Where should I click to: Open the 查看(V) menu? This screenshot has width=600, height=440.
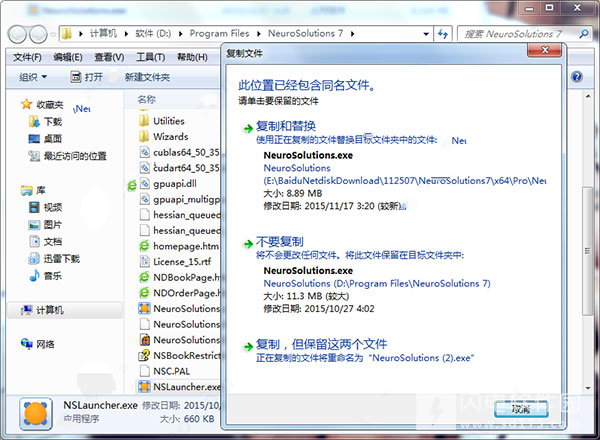point(109,57)
